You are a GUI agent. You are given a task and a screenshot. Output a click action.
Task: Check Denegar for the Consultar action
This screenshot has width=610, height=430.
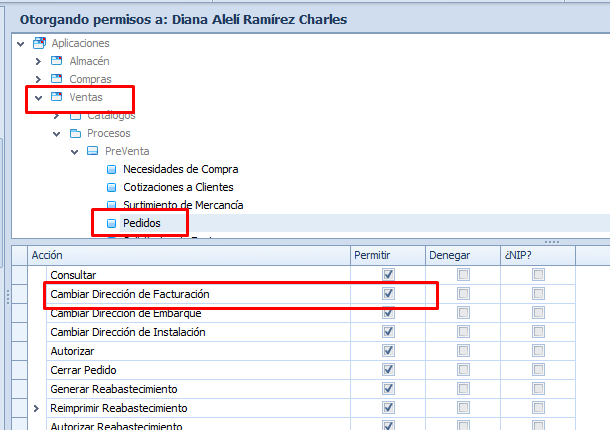pos(463,275)
